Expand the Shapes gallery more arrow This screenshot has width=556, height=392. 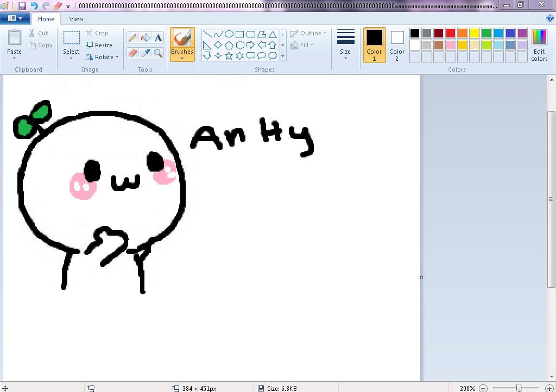[x=282, y=55]
